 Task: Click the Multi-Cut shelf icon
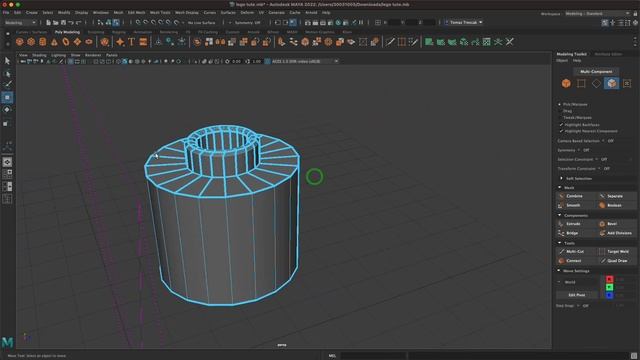390,42
